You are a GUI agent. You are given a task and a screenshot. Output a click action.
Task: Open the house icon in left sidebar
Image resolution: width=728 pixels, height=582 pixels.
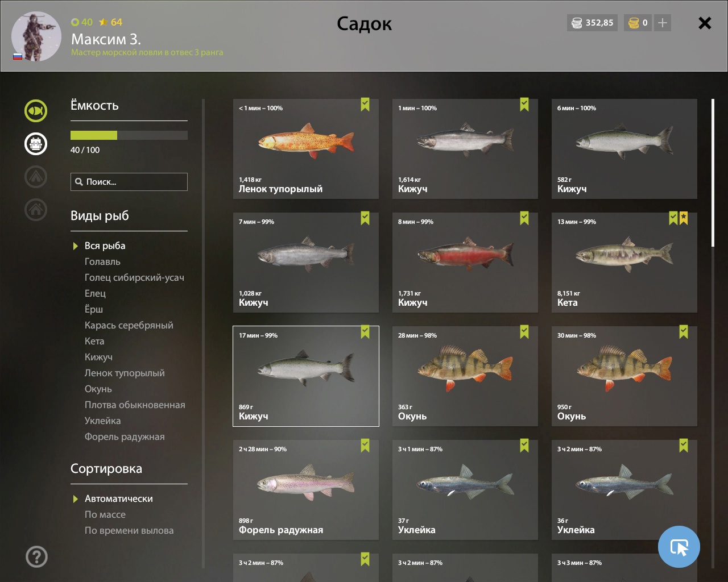(x=36, y=210)
